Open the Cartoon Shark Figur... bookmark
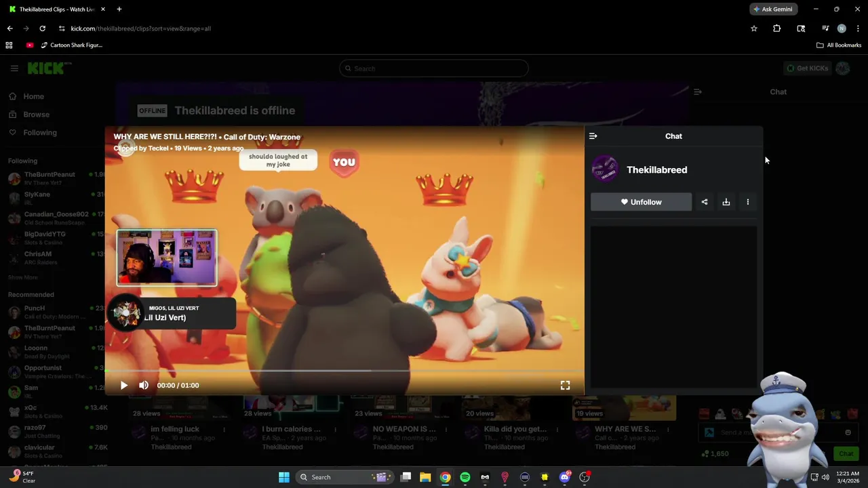868x488 pixels. click(x=71, y=45)
